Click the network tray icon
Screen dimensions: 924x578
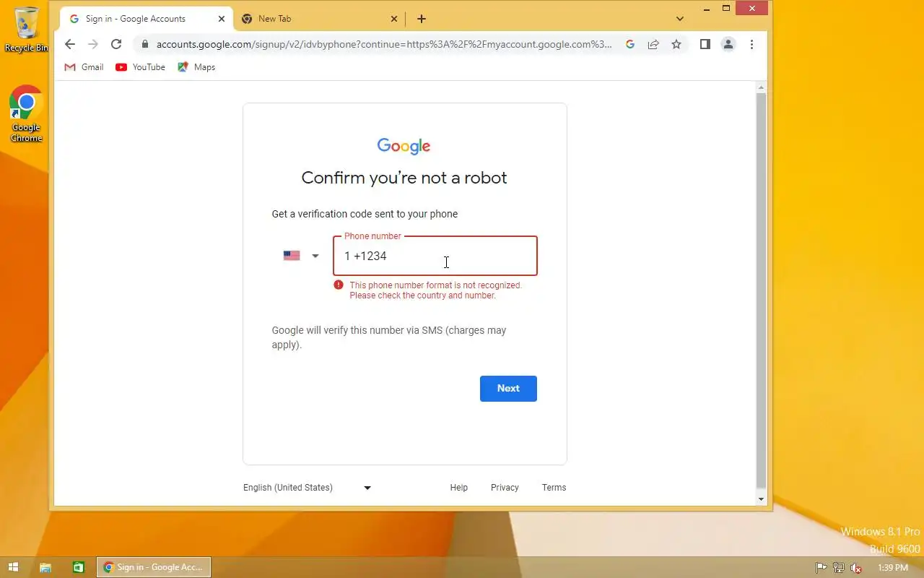(x=838, y=568)
